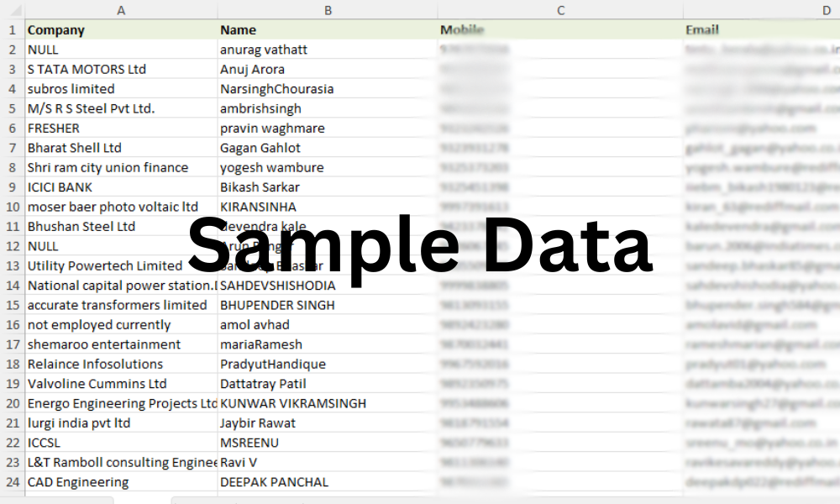The image size is (840, 504).
Task: Select the name 'BHUPENDER SINGH'
Action: (x=328, y=305)
